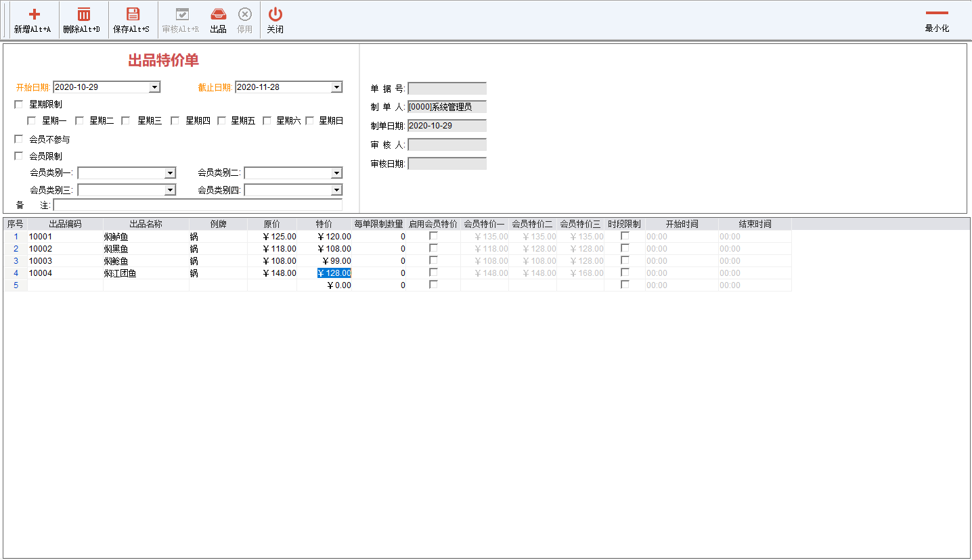Click the 新增 (add new) plus icon

tap(34, 14)
